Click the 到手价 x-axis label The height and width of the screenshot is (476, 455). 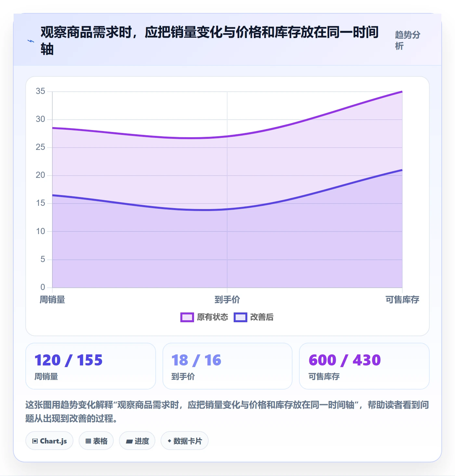(227, 299)
